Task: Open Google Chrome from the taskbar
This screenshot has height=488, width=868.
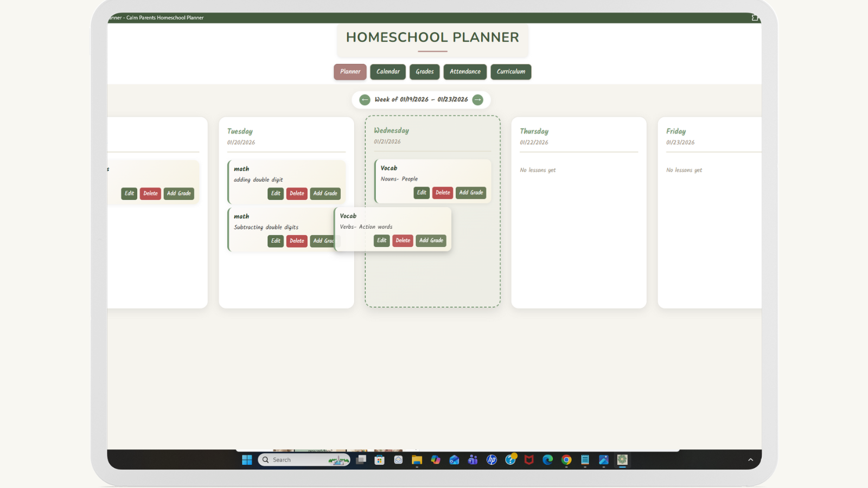Action: click(566, 460)
